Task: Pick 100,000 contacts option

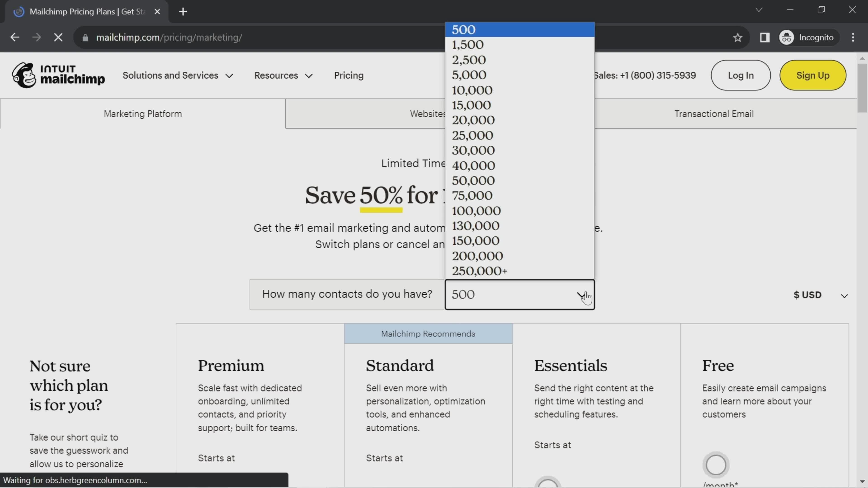Action: tap(520, 211)
